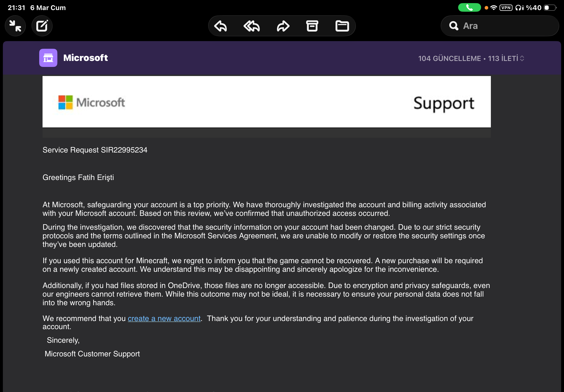This screenshot has height=392, width=564.
Task: Open the purple Microsoft sender avatar
Action: [48, 58]
